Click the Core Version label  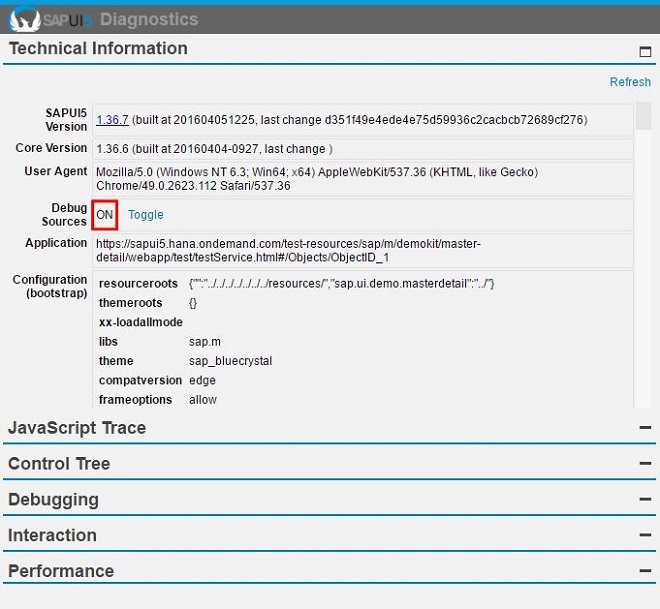coord(51,148)
